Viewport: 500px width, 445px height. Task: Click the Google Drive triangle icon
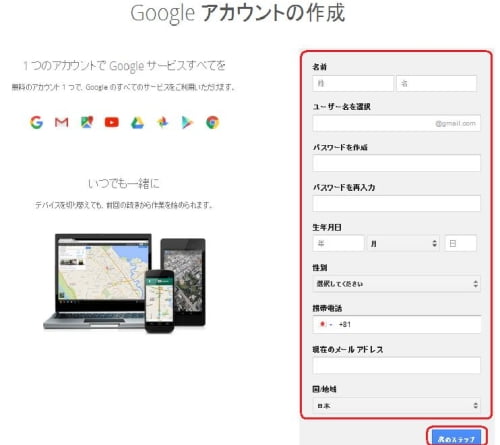click(x=137, y=123)
